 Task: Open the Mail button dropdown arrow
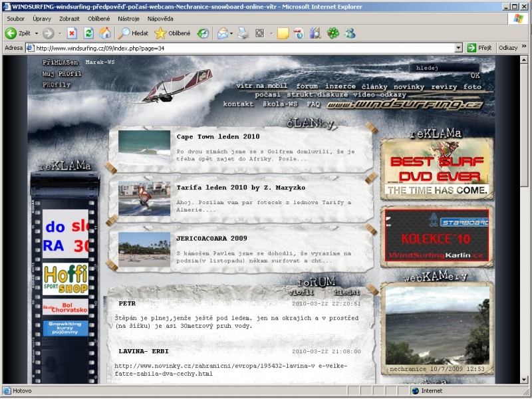(x=231, y=33)
